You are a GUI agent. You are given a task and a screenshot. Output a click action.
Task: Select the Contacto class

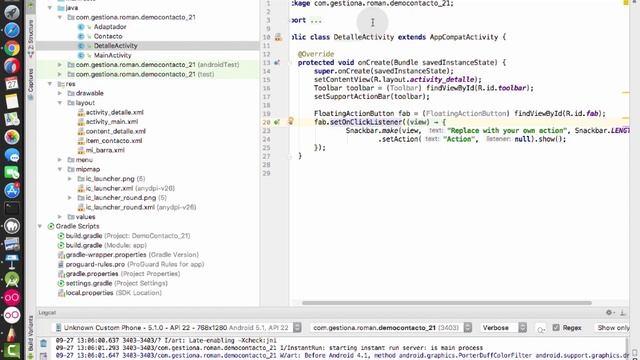(x=108, y=36)
